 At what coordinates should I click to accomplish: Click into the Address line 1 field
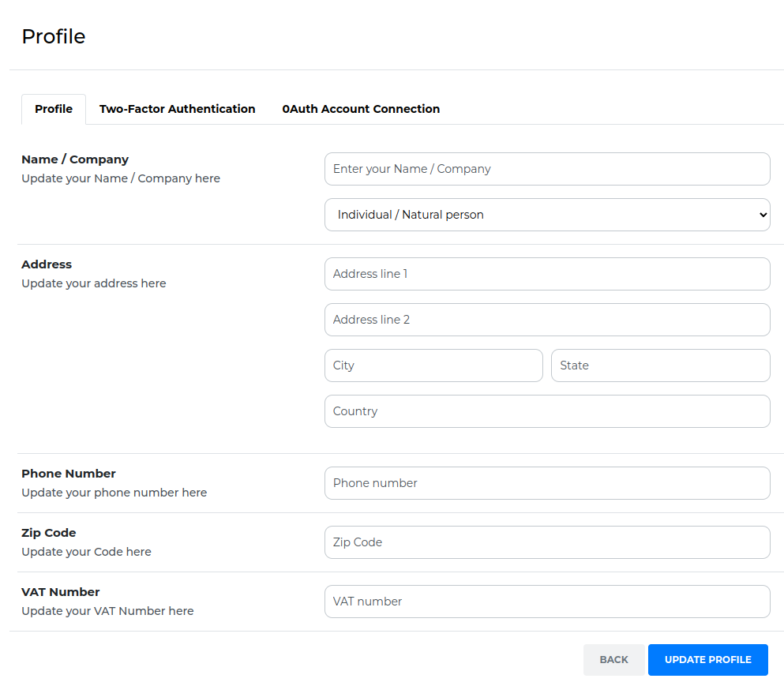tap(547, 274)
